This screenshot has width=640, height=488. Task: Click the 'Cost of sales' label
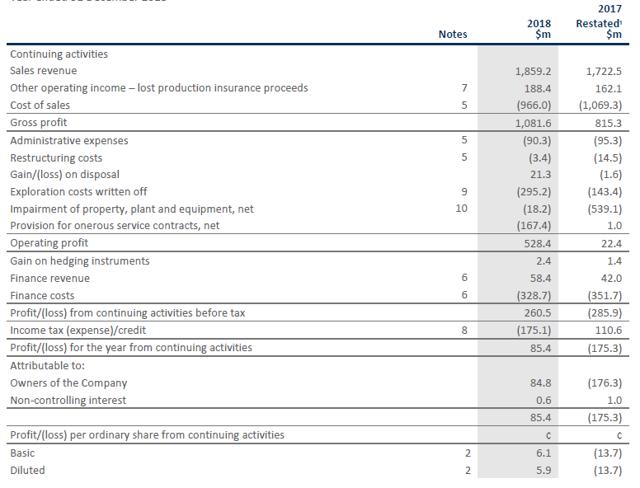coord(40,105)
